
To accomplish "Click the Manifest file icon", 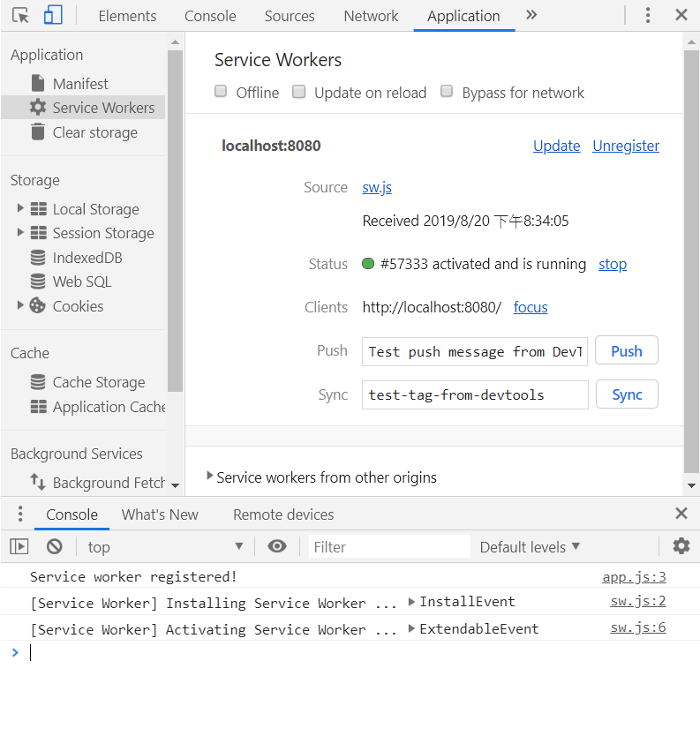I will pyautogui.click(x=38, y=83).
